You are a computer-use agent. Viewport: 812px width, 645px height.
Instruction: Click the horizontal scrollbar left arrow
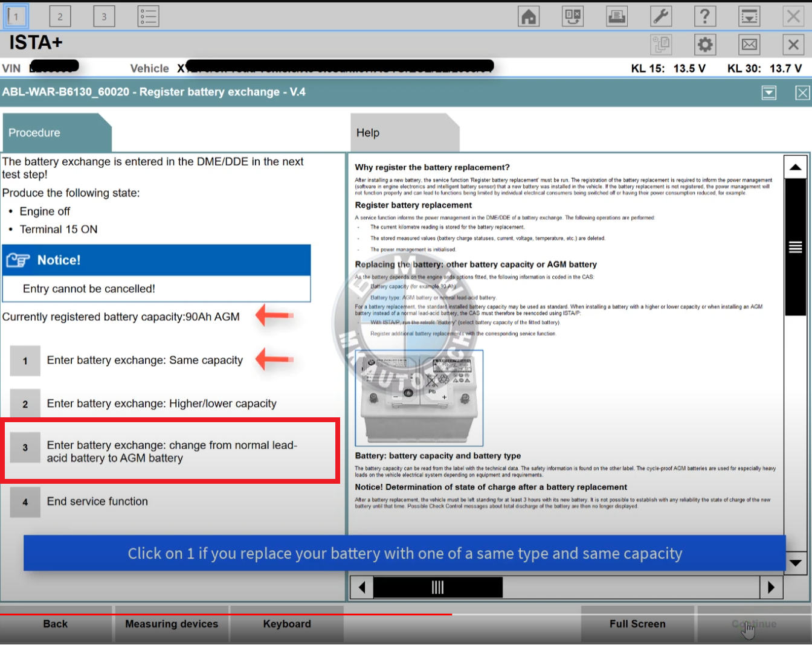tap(362, 587)
